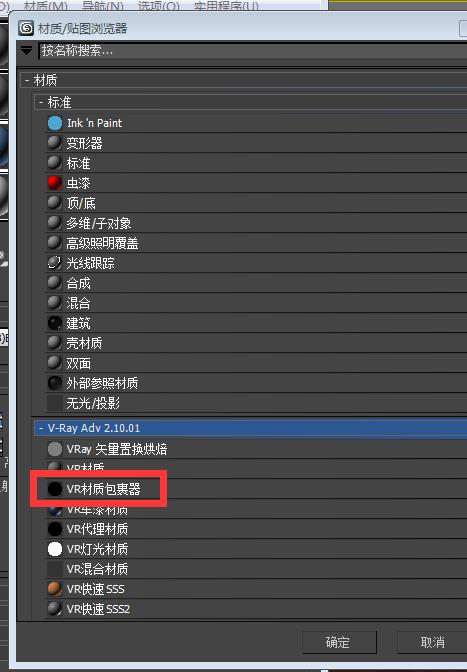Pick the red 虫漆 shellac material sphere

(x=55, y=183)
